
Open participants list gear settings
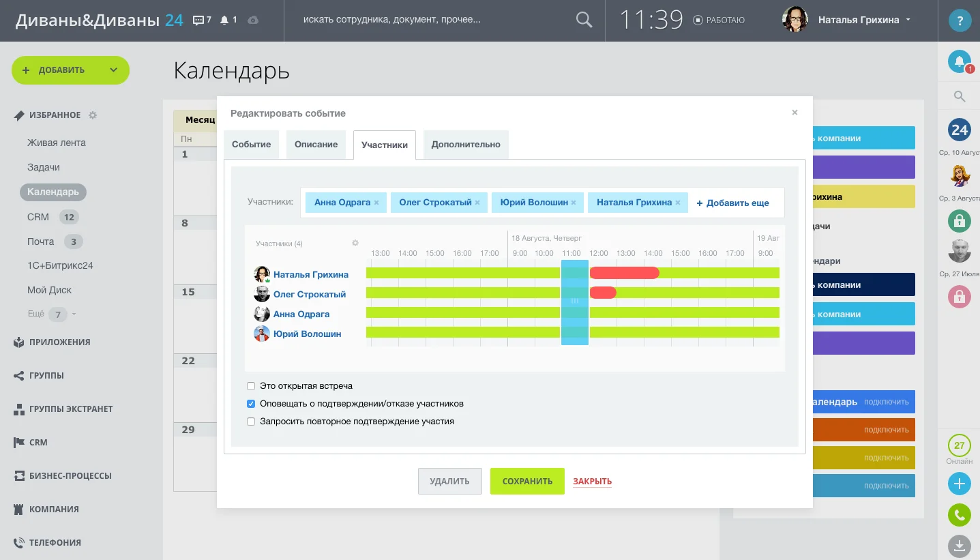[355, 243]
